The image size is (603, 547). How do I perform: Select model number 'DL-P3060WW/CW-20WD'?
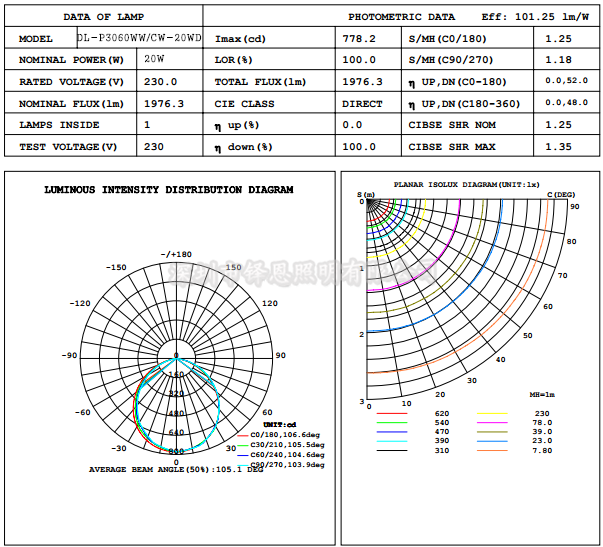click(x=139, y=38)
